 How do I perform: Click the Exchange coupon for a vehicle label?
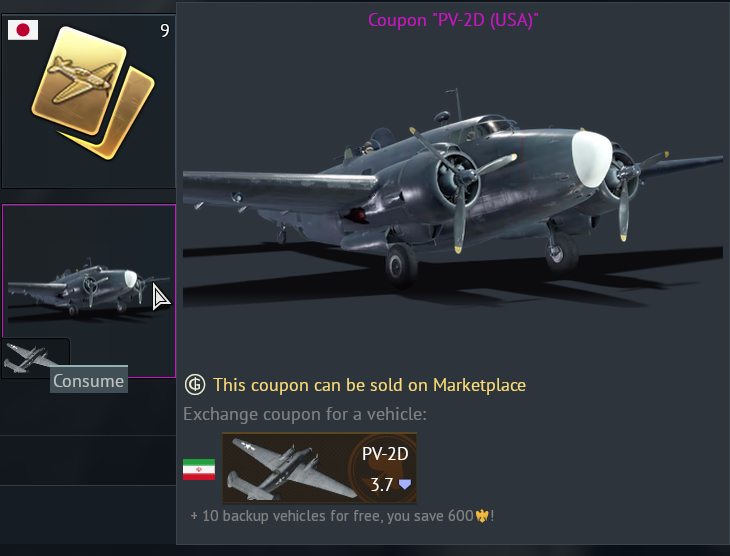[x=305, y=414]
